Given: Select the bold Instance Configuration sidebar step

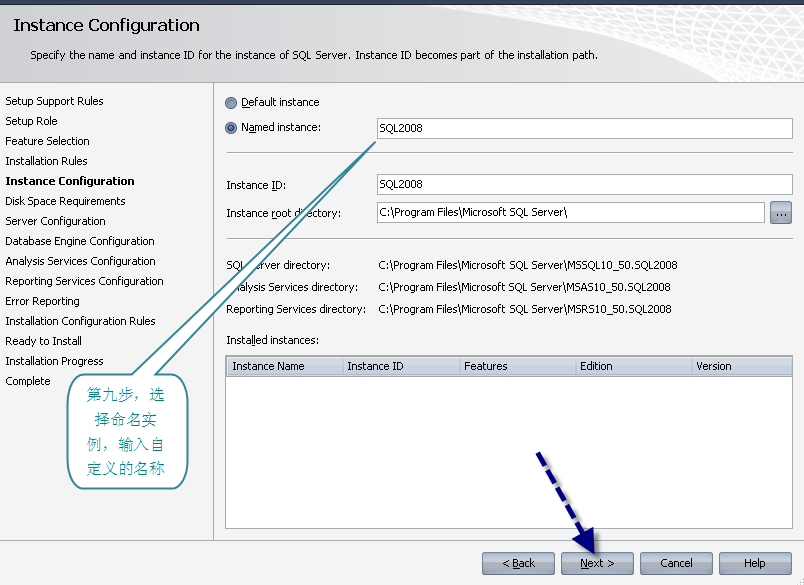Looking at the screenshot, I should pyautogui.click(x=70, y=181).
